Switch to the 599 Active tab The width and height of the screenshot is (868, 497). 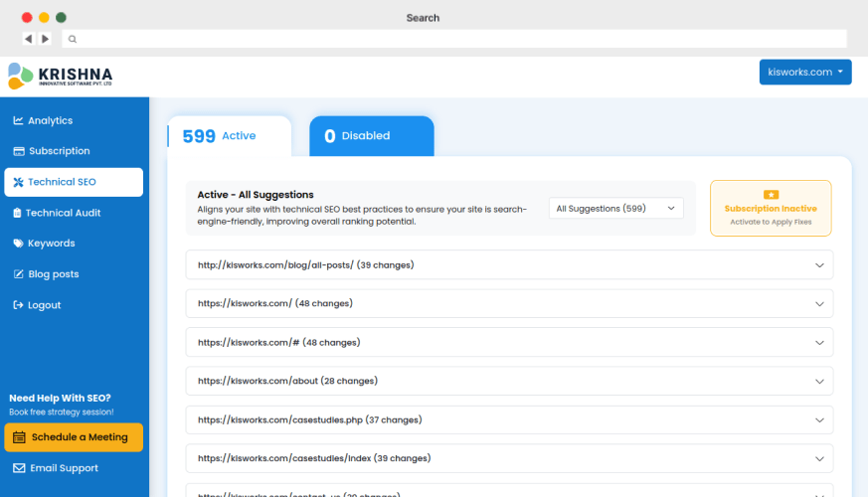229,136
